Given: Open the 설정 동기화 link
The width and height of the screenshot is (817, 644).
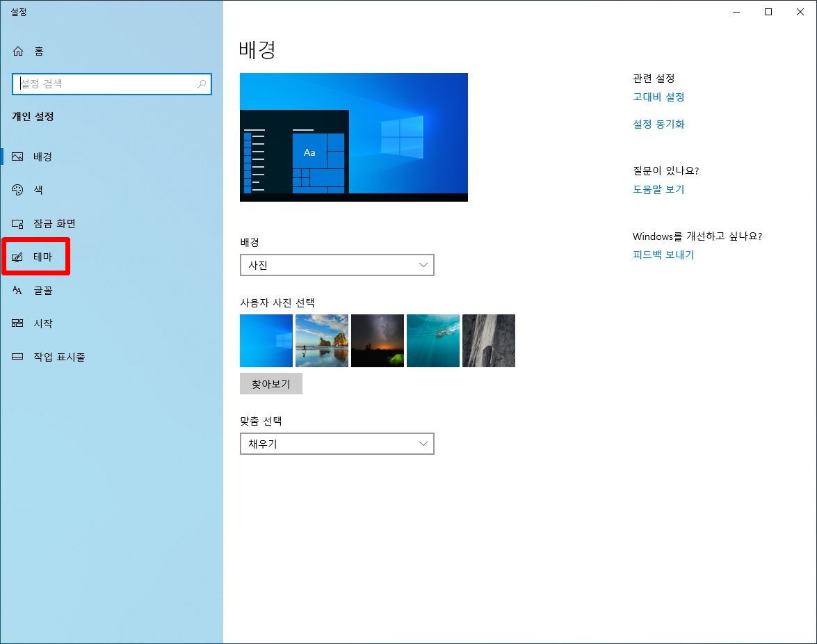Looking at the screenshot, I should coord(658,124).
